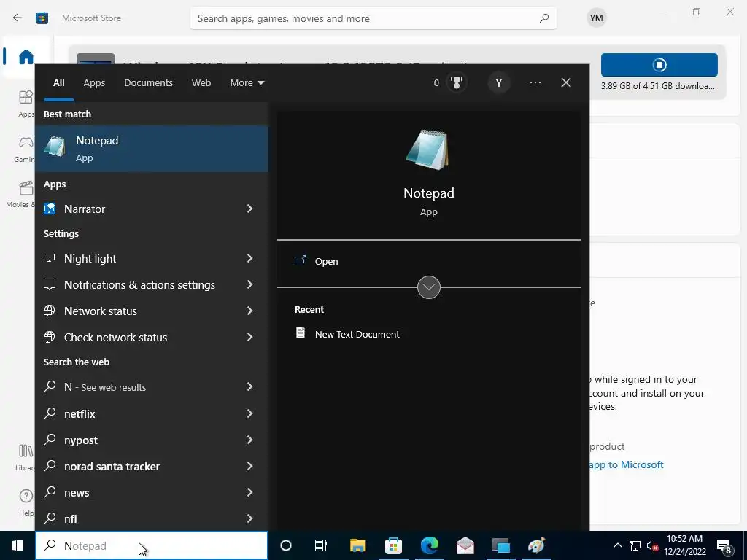Open File Explorer from taskbar
The image size is (747, 560).
pyautogui.click(x=357, y=545)
